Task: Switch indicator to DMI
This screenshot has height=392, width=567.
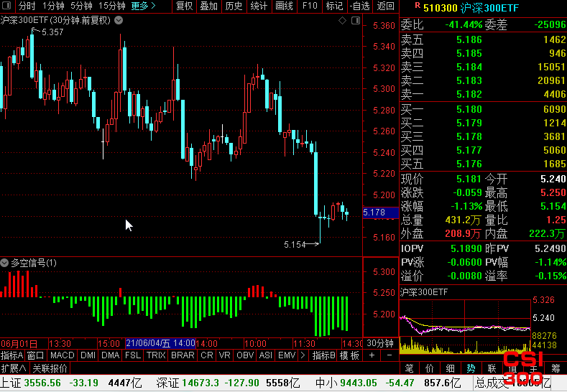Action: point(88,355)
